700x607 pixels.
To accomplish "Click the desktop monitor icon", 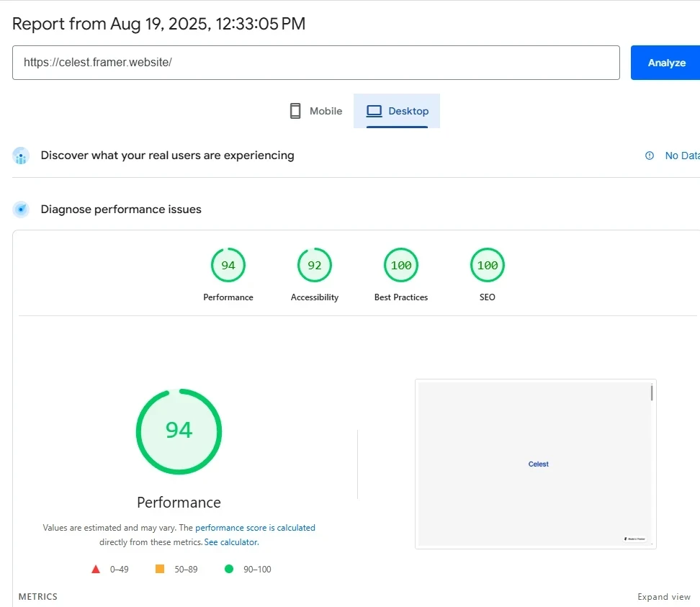I will (374, 111).
